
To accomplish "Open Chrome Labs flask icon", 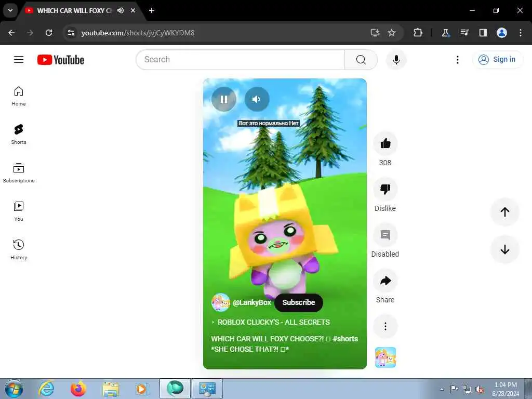I will pos(445,33).
